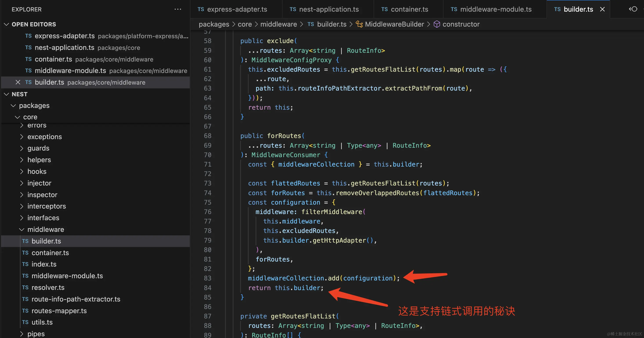Click TS icon of nest-application.ts tab

(x=293, y=9)
